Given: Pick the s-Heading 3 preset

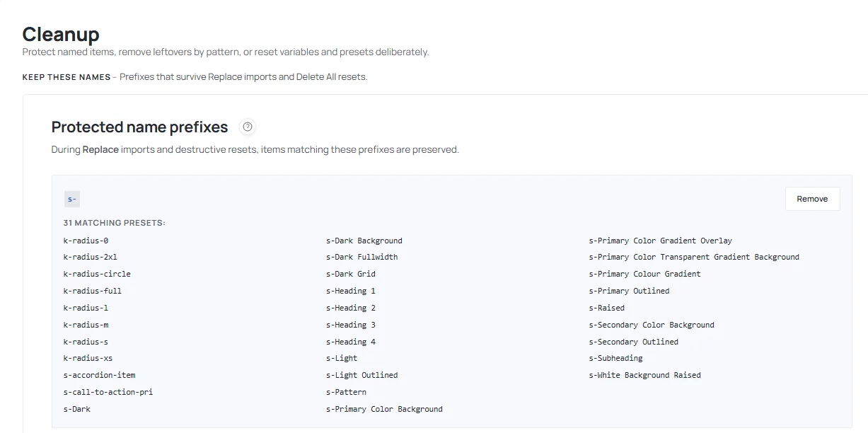Looking at the screenshot, I should tap(351, 325).
